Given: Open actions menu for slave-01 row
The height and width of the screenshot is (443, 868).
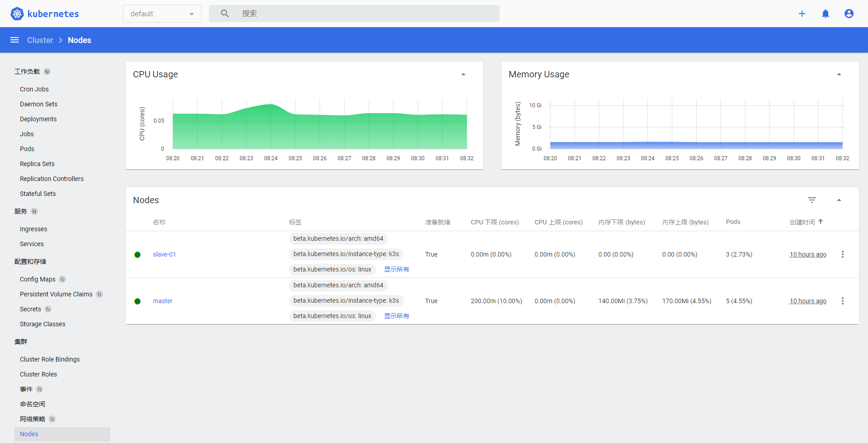Looking at the screenshot, I should pos(843,254).
